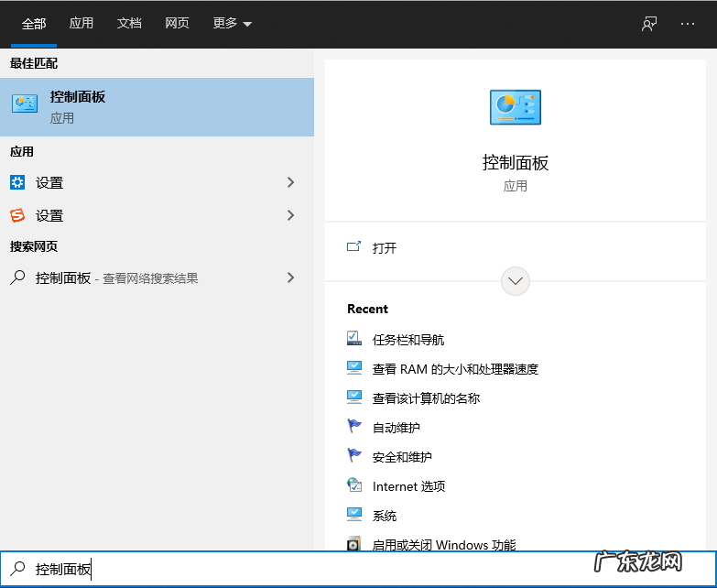The image size is (717, 588).
Task: Expand more actions with chevron circle
Action: point(516,281)
